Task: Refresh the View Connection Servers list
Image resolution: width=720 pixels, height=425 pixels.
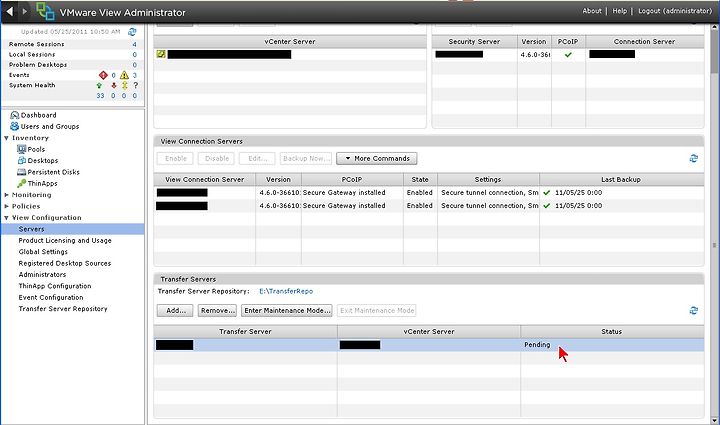Action: [x=694, y=158]
